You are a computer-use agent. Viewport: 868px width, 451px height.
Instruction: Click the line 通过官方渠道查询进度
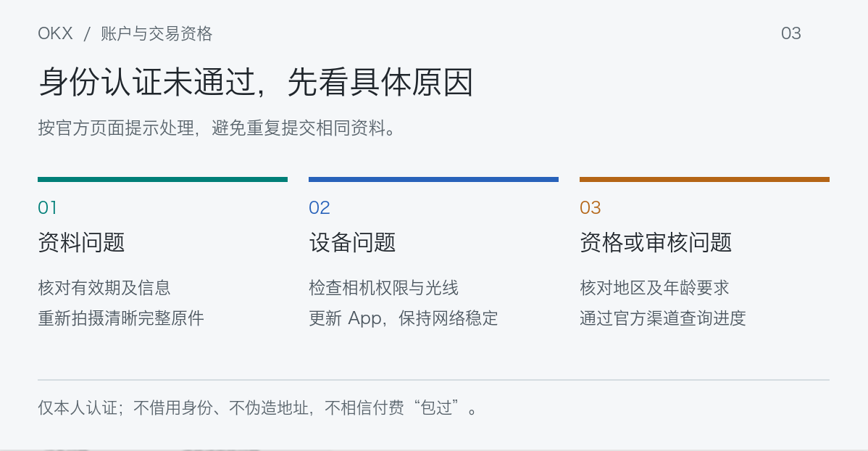tap(663, 318)
